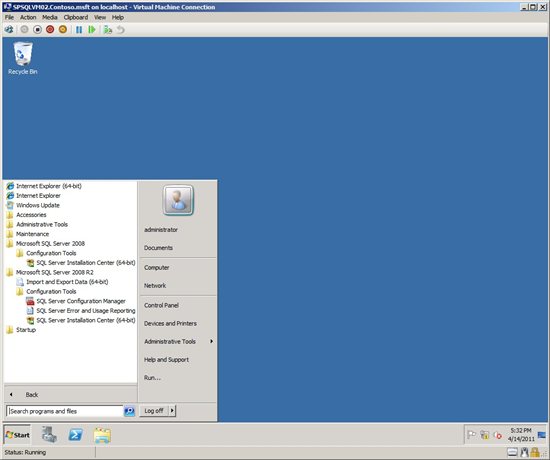Click the Action Center flag tray icon
550x460 pixels.
[472, 435]
